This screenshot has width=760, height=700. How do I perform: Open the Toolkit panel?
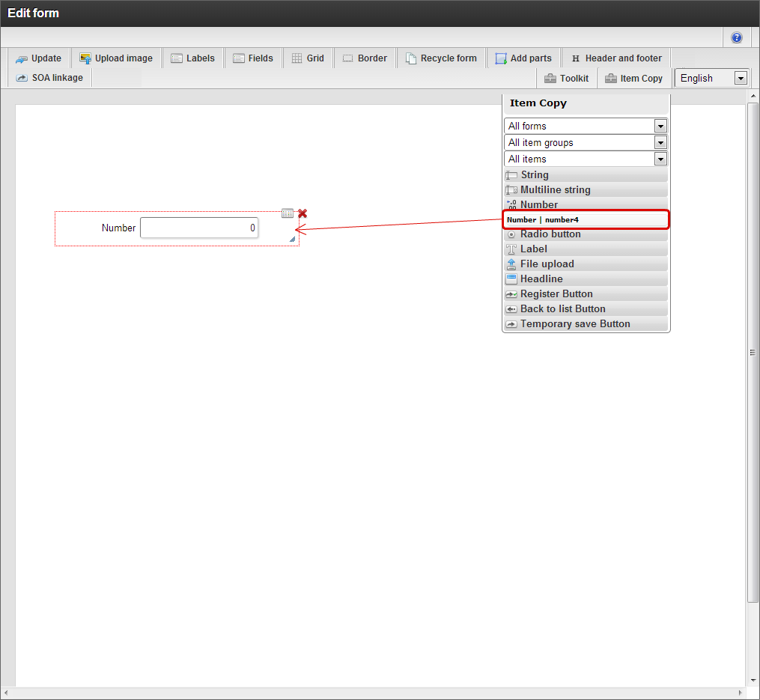567,79
